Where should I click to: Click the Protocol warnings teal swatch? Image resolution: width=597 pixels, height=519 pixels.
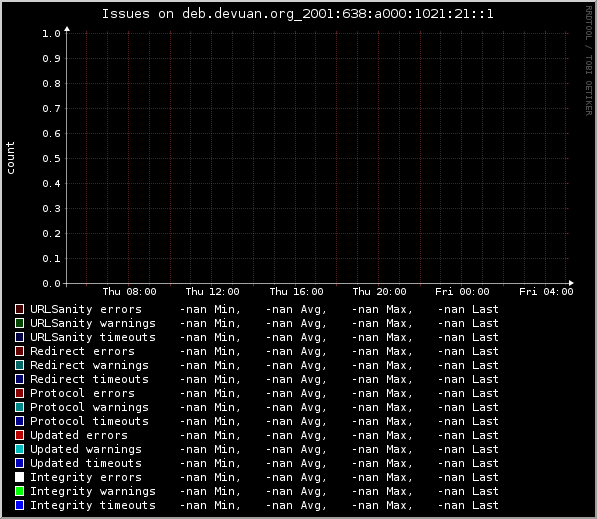(x=19, y=407)
